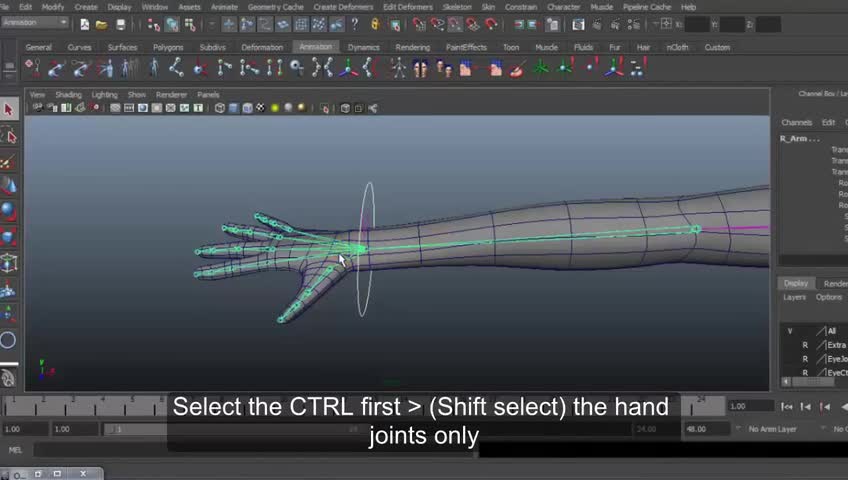Click the HumanIK skeleton figure shelf icon
Screen dimensions: 848x480
(x=398, y=68)
